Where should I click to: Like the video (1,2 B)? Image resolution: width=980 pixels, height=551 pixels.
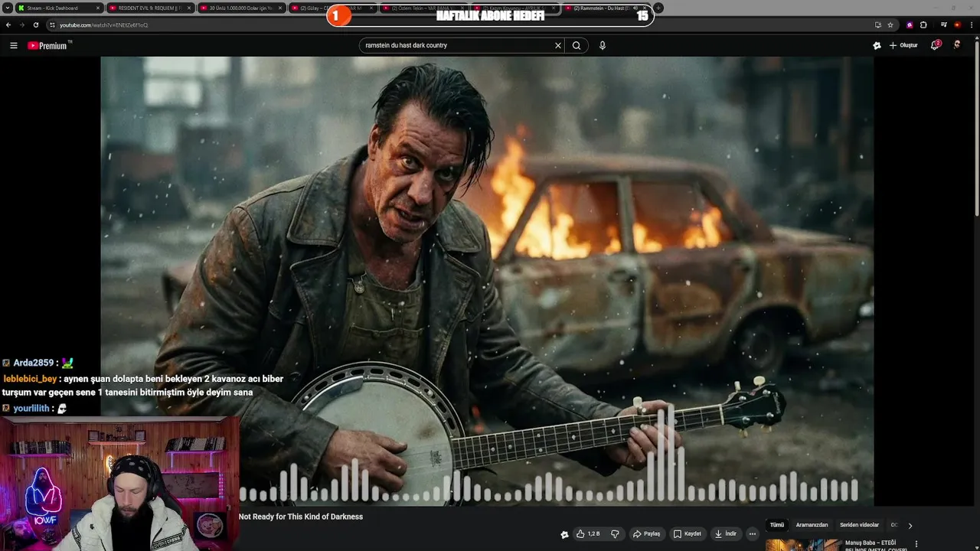[588, 533]
